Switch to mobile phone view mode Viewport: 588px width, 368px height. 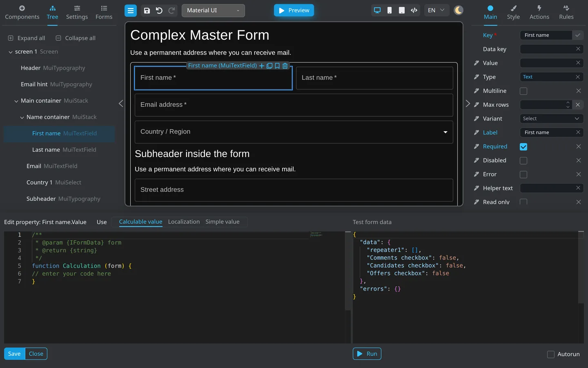390,10
